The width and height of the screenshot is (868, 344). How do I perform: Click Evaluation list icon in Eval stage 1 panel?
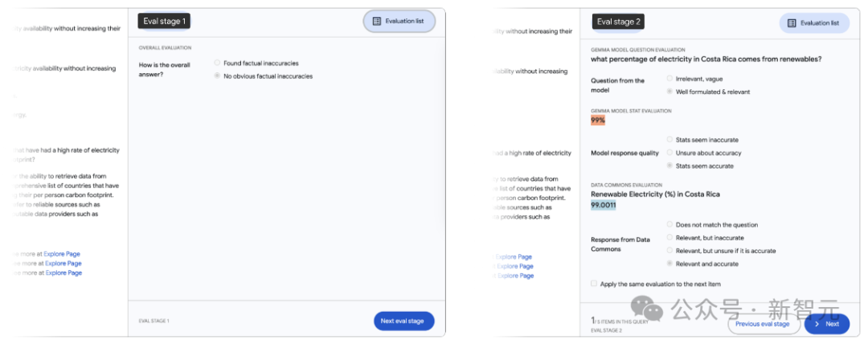(x=377, y=21)
